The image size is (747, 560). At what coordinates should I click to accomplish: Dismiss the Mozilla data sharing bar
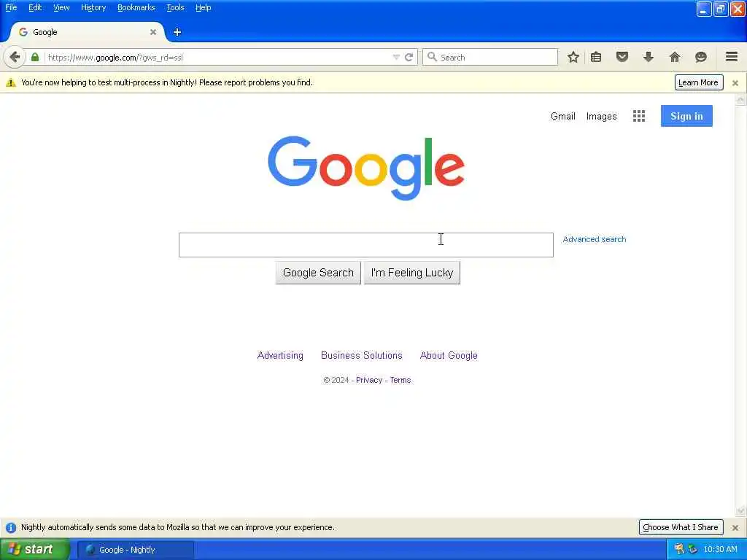(x=735, y=528)
